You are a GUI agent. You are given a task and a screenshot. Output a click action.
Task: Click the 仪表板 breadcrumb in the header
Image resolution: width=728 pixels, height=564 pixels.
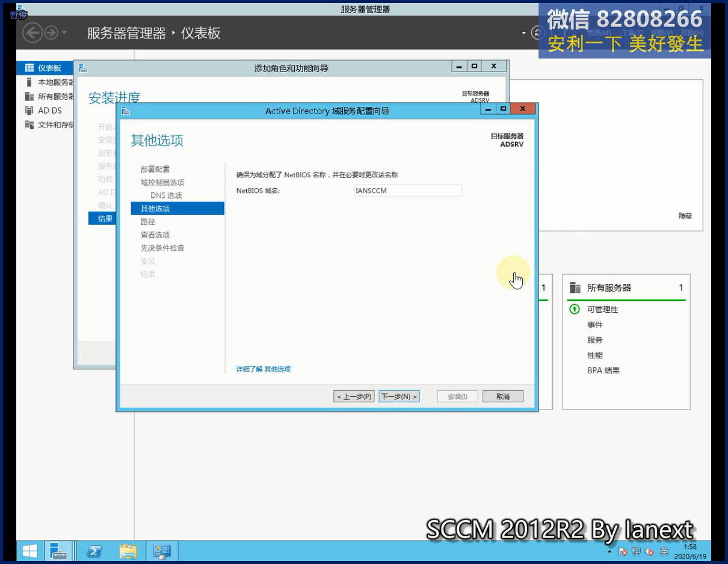point(201,33)
